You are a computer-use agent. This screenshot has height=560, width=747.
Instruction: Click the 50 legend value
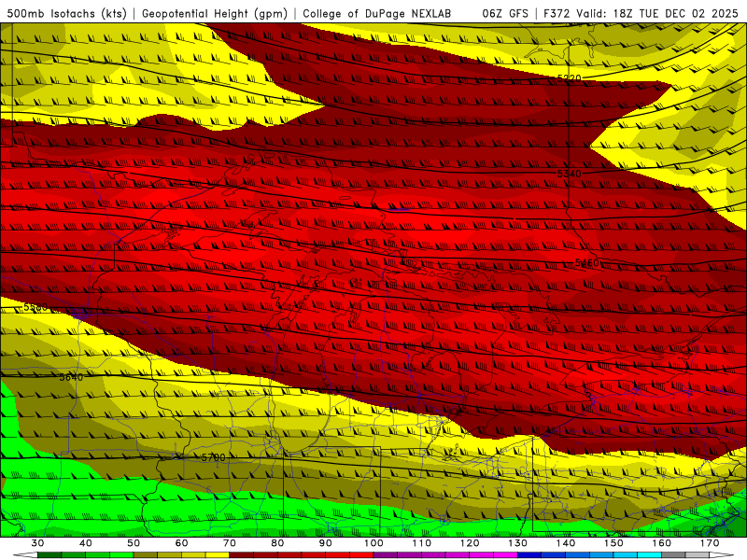tap(134, 543)
